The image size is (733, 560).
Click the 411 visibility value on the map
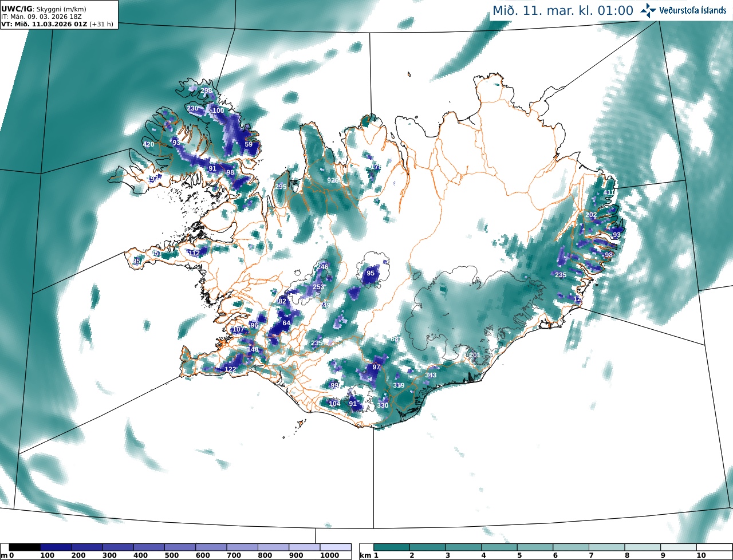pos(609,192)
